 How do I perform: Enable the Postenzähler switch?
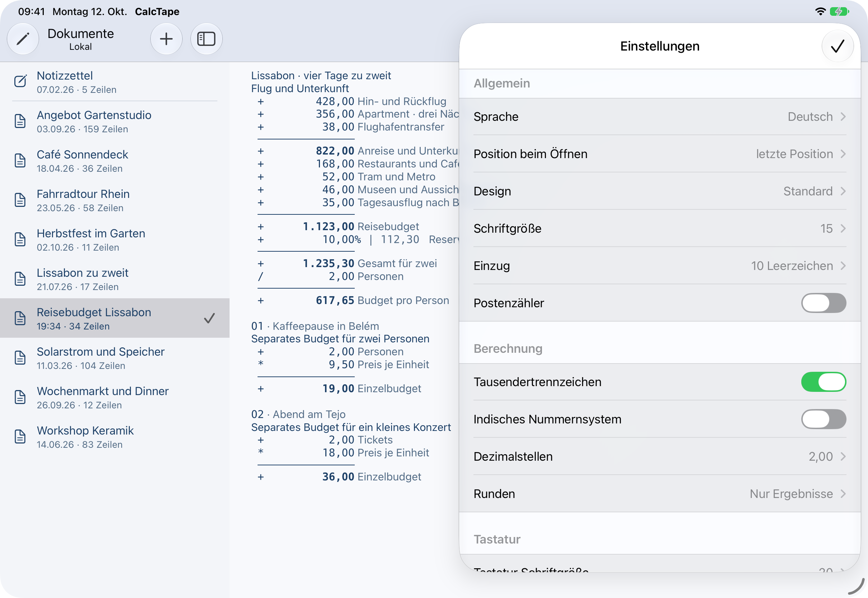pos(824,303)
